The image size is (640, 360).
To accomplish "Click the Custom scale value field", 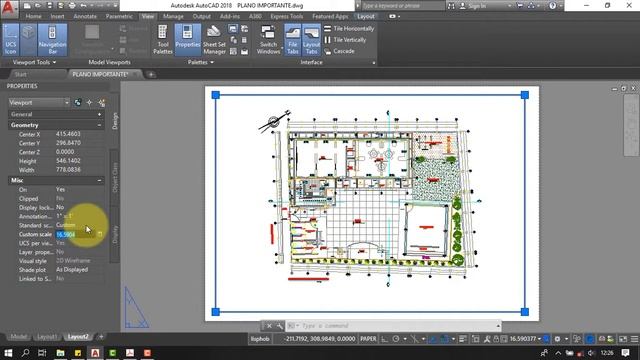I will 76,234.
